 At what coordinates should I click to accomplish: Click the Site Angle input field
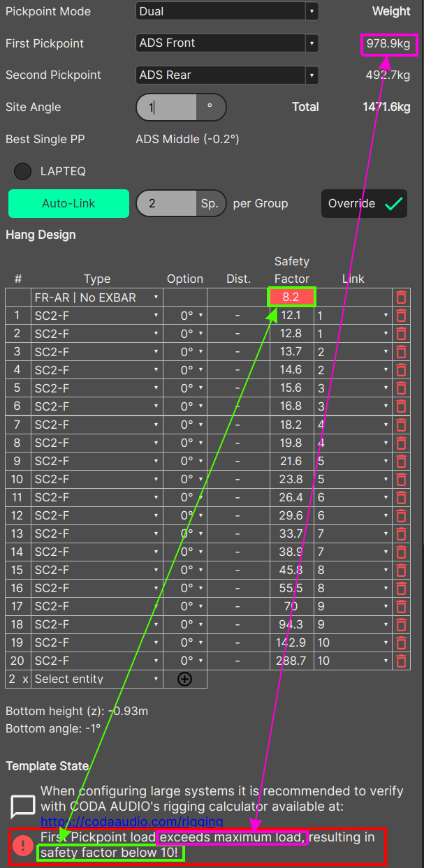tap(166, 108)
